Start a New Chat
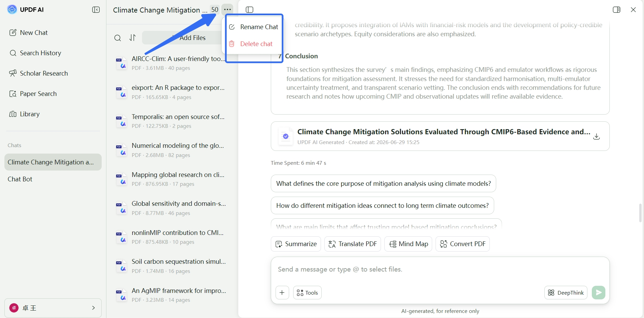Screen dimensions: 644x318 (28, 33)
